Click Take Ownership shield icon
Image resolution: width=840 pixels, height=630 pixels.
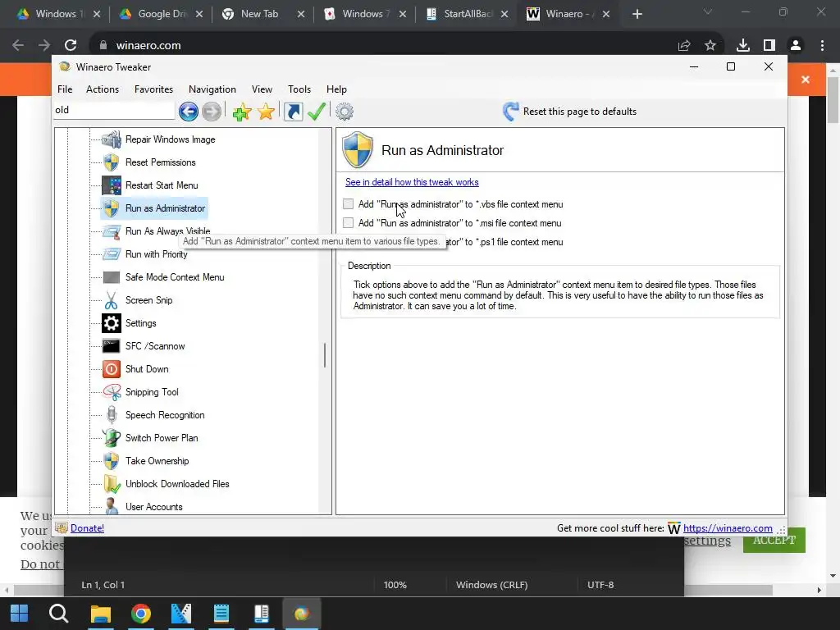pos(112,461)
